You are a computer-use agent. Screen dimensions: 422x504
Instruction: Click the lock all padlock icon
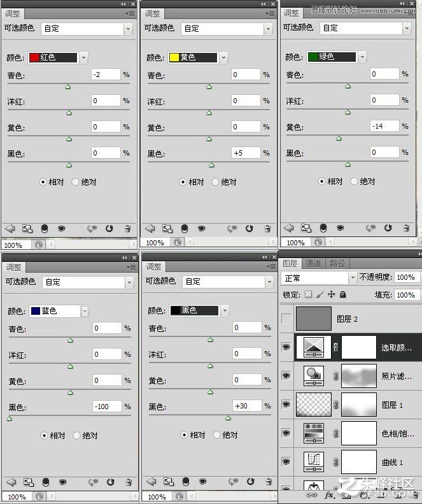point(342,294)
